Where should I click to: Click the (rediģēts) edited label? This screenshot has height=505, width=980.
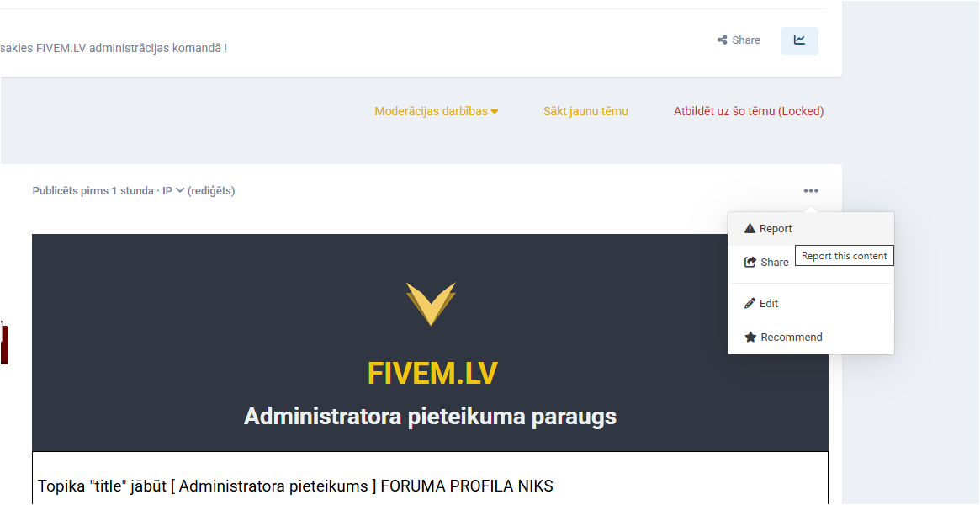(211, 190)
